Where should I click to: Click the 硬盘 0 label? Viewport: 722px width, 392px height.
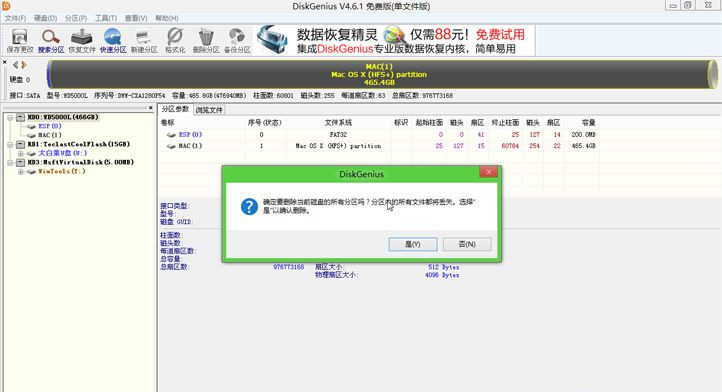[20, 80]
